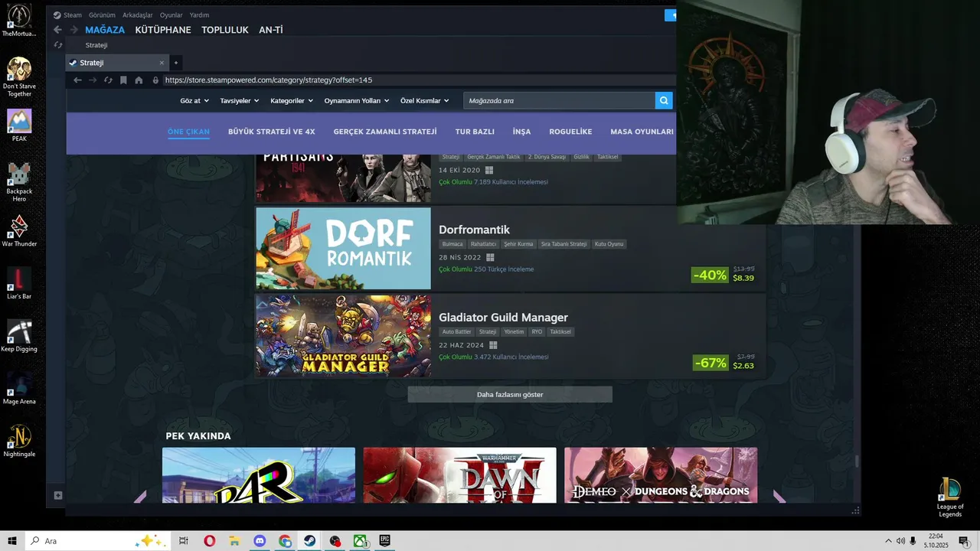Open Liar's Bar desktop shortcut
Image resolution: width=980 pixels, height=551 pixels.
(x=19, y=282)
